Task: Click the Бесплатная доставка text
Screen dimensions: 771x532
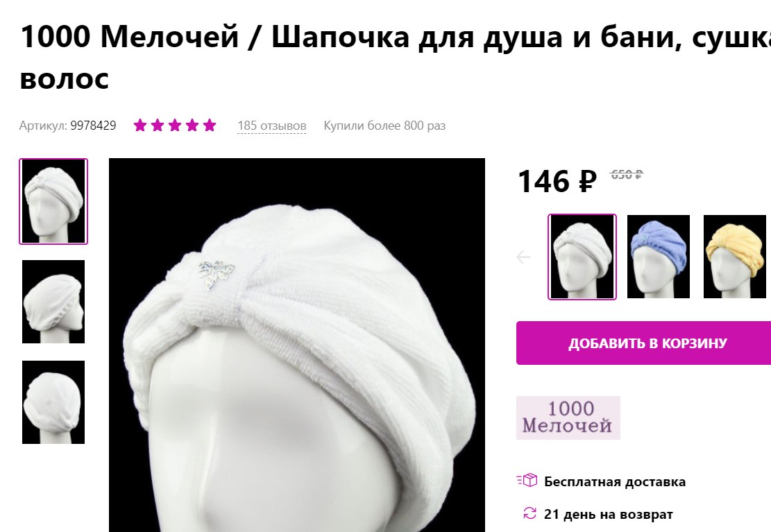Action: click(x=615, y=481)
